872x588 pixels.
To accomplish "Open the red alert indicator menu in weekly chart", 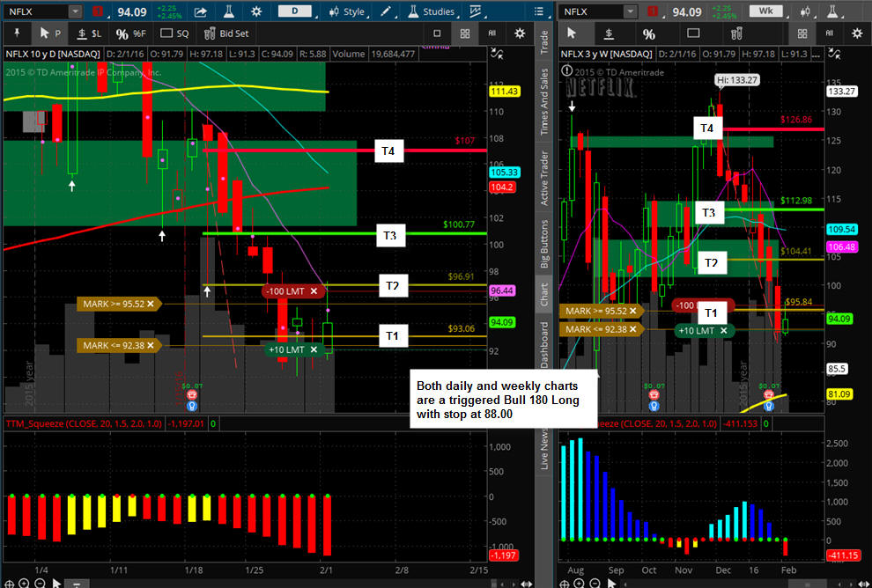I will (x=653, y=11).
